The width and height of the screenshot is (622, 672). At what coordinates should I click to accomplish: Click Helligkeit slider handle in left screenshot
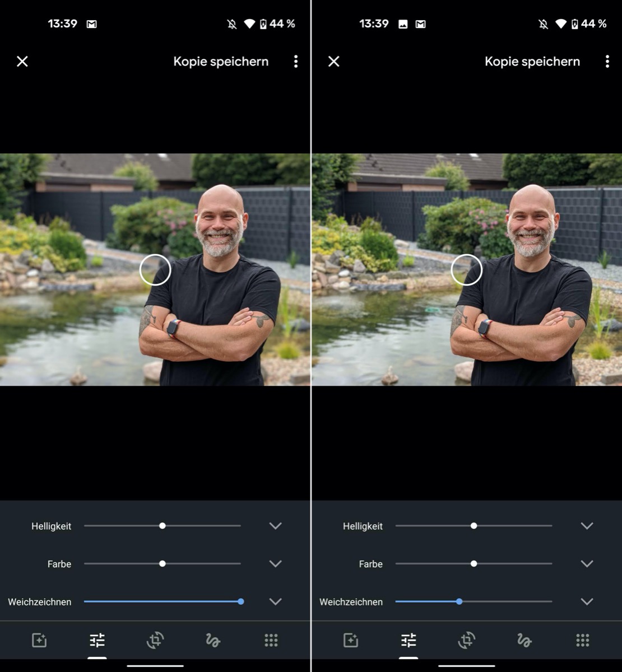(x=163, y=526)
